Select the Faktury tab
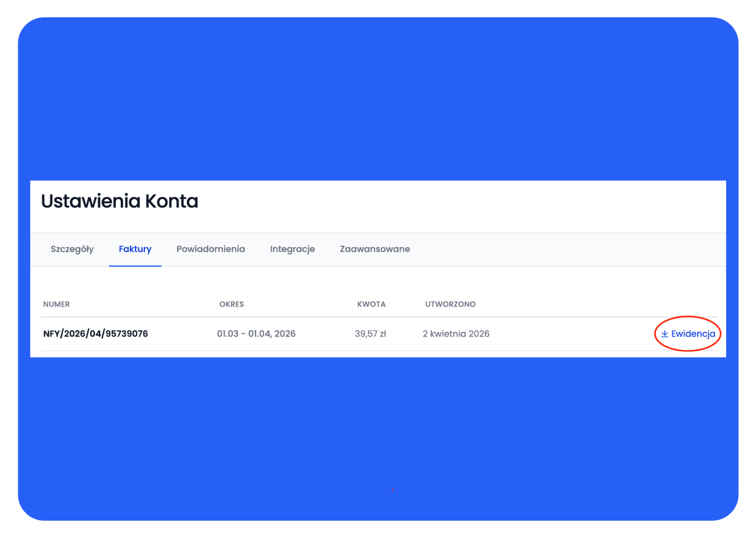The image size is (756, 538). (x=135, y=249)
